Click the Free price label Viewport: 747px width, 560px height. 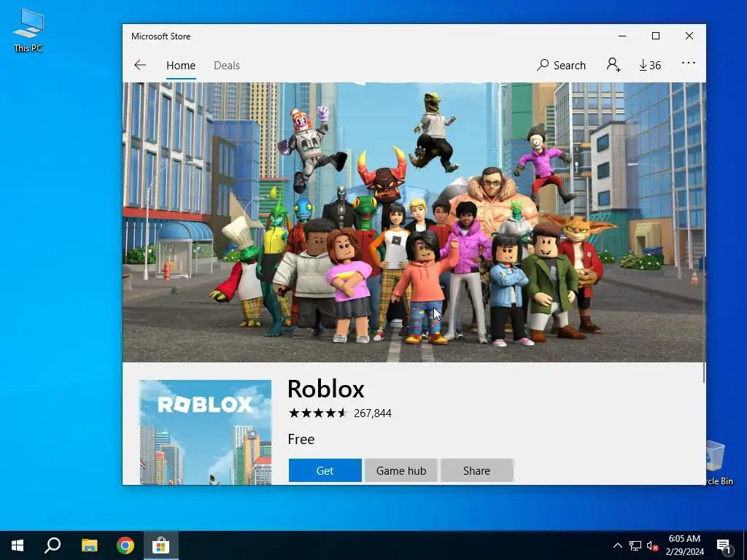pos(301,439)
